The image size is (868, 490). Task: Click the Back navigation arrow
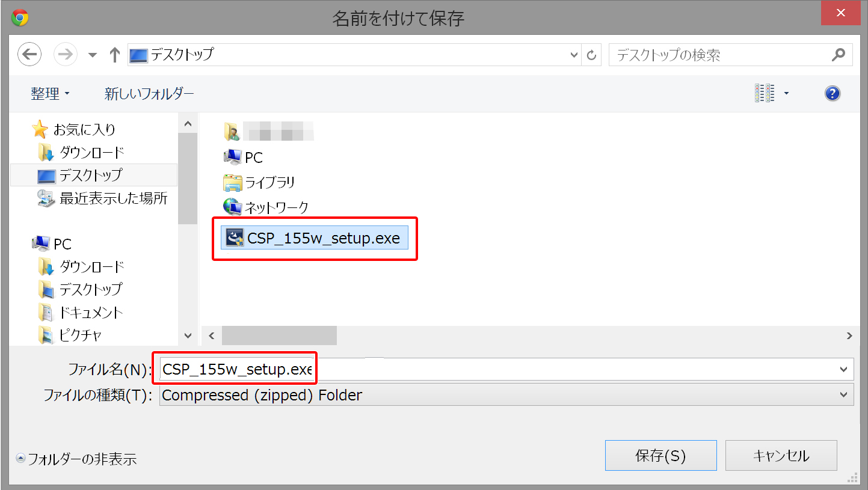[29, 55]
